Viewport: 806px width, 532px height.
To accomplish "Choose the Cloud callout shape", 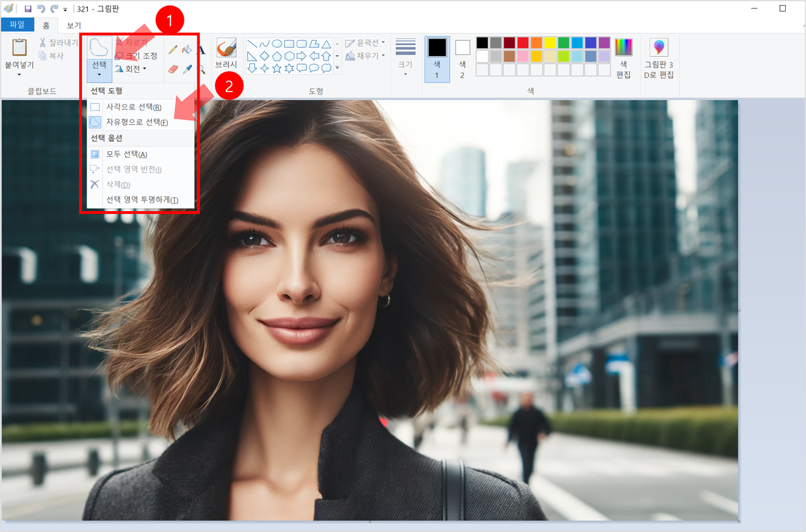I will click(326, 68).
